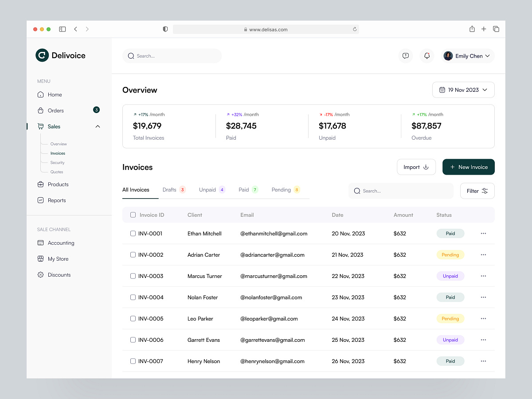532x399 pixels.
Task: Select Products from the sidebar menu
Action: [58, 184]
